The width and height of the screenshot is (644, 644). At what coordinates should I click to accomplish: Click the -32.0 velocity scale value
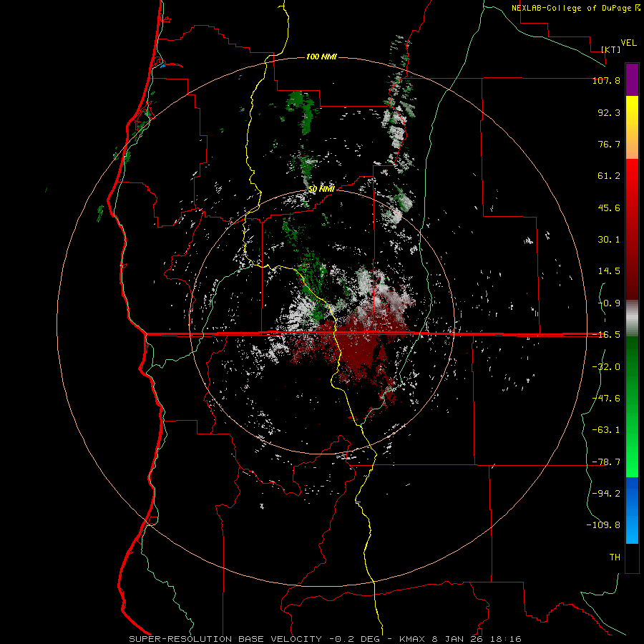[606, 367]
